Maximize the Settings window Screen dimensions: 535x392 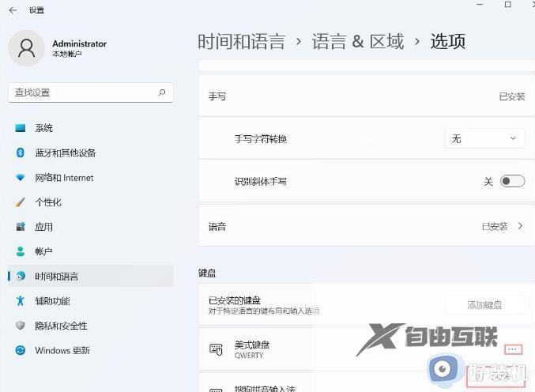pyautogui.click(x=507, y=5)
